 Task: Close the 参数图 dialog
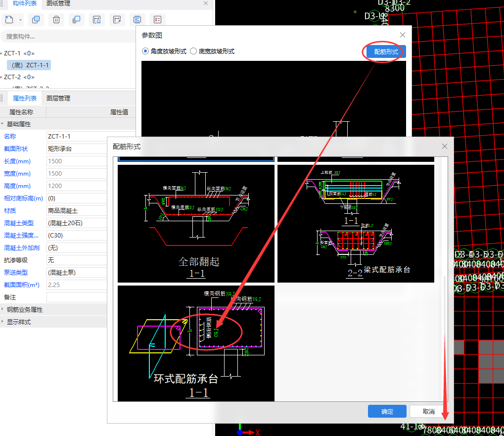(x=403, y=35)
